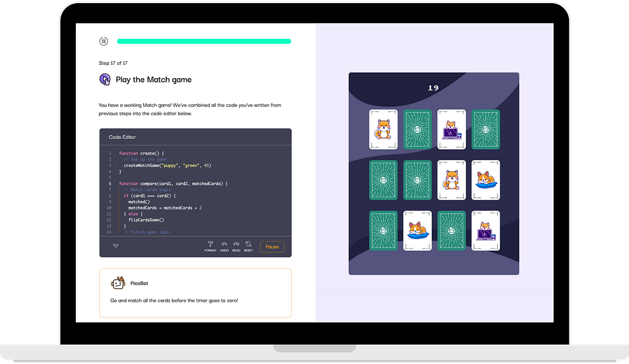The height and width of the screenshot is (364, 629).
Task: Click the green progress bar at the top
Action: [203, 41]
